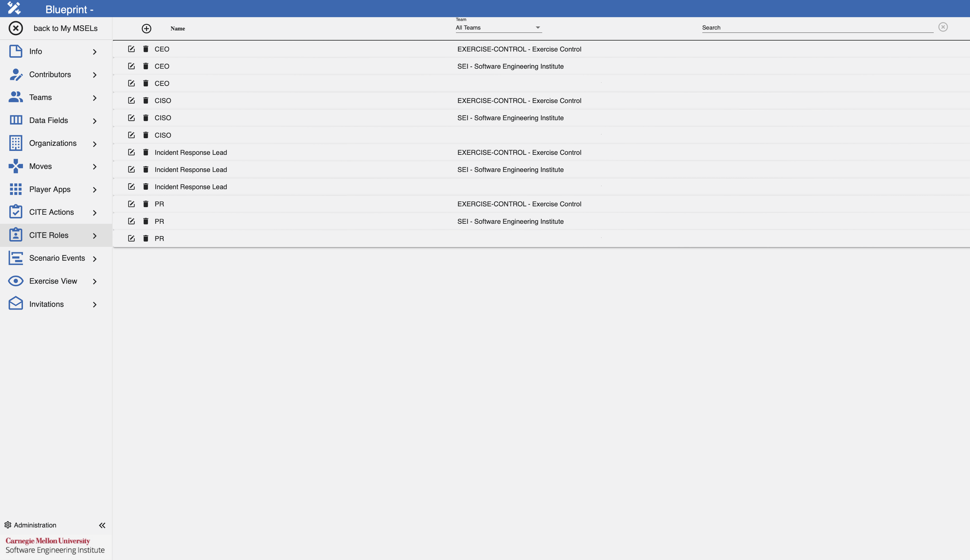
Task: Add a new CITE role
Action: [146, 28]
